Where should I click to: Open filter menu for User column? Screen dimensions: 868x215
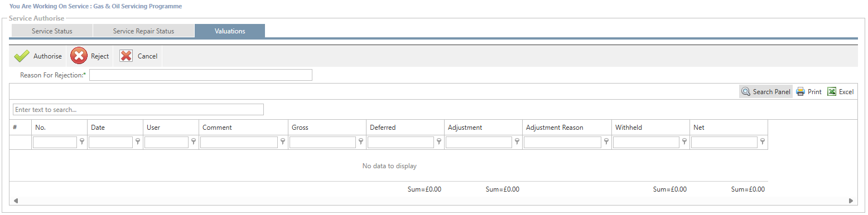194,142
